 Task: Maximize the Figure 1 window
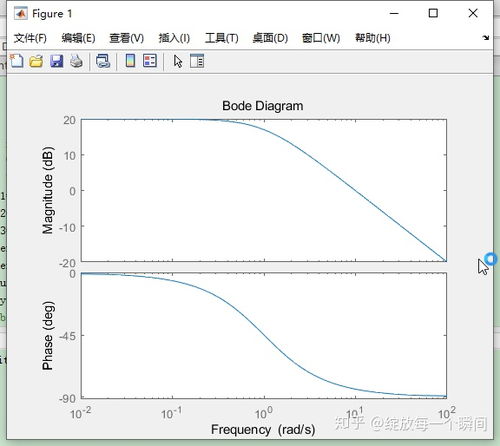click(x=433, y=13)
